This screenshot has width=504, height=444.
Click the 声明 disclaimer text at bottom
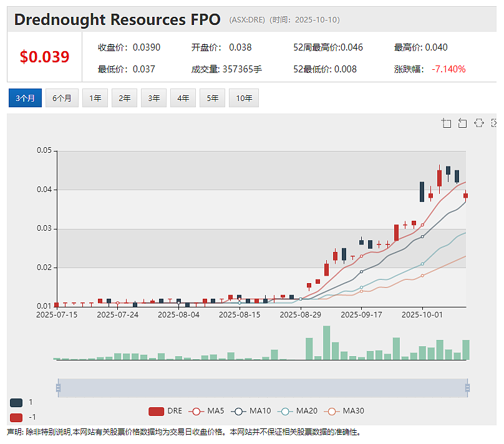[x=184, y=432]
